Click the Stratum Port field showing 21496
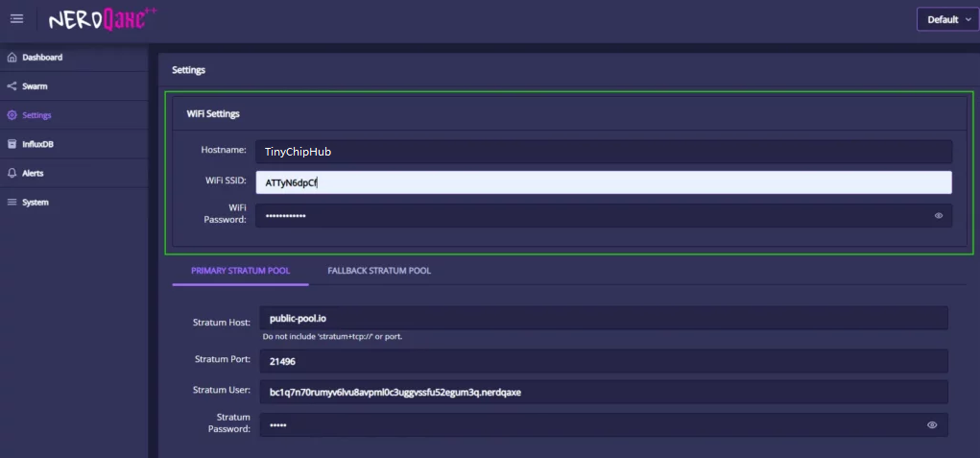The image size is (980, 458). [603, 360]
